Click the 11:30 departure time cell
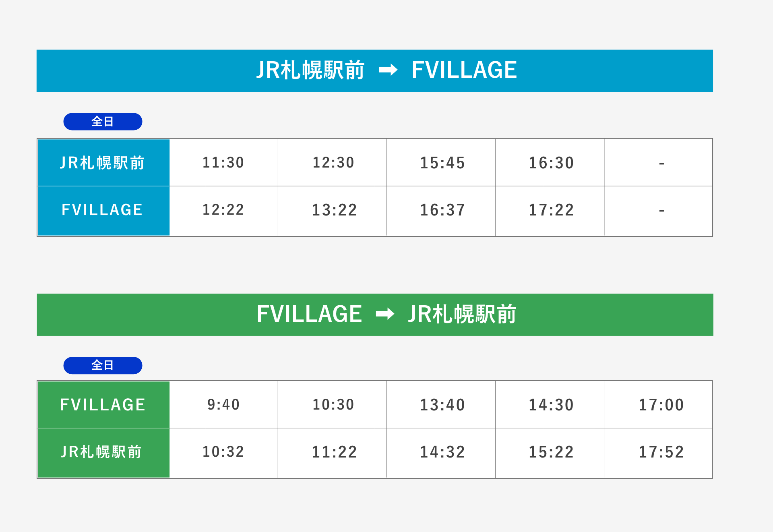This screenshot has height=532, width=773. click(x=223, y=163)
